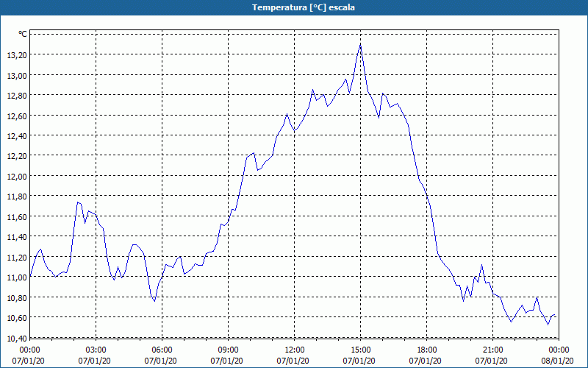588x368 pixels.
Task: Click the 'Temperatura [°C] escala' chart title
Action: click(304, 7)
